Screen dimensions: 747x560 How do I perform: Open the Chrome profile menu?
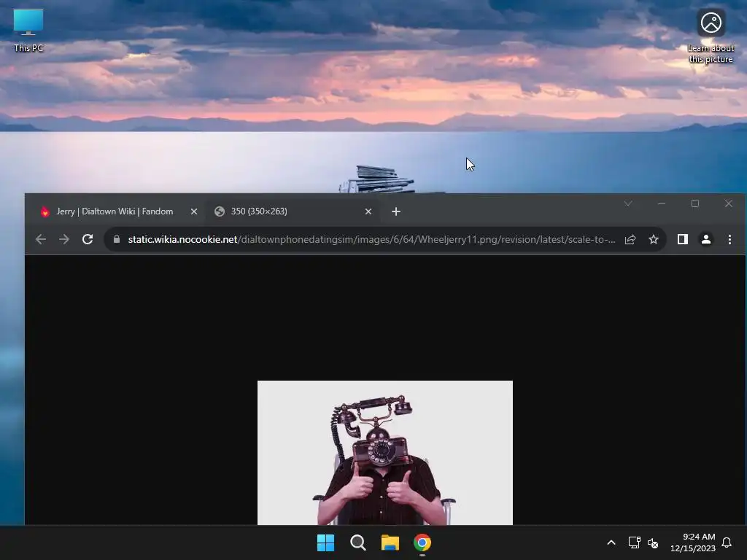pos(706,239)
